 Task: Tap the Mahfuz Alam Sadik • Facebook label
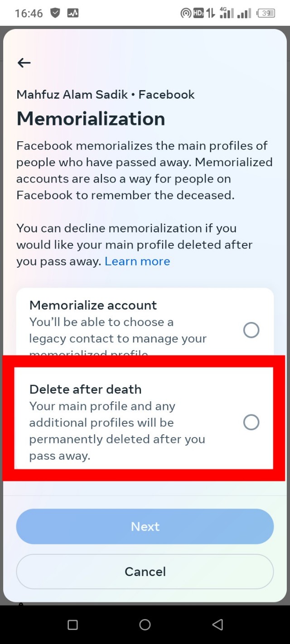pos(106,95)
